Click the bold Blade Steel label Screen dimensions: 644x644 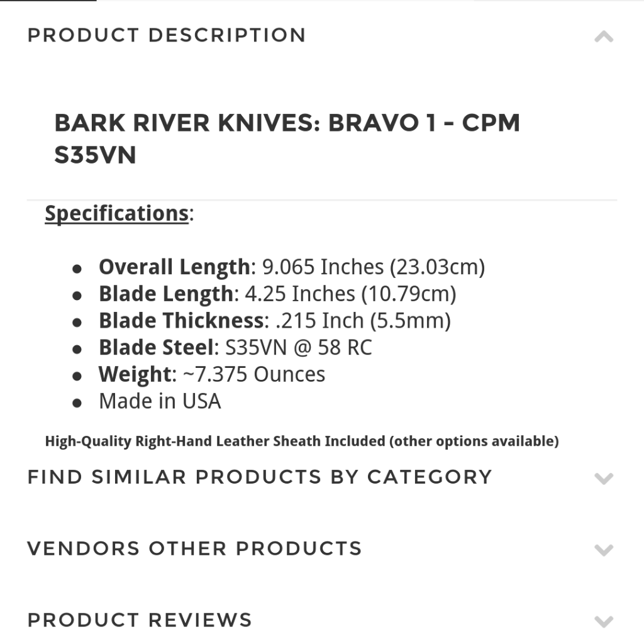(x=157, y=348)
